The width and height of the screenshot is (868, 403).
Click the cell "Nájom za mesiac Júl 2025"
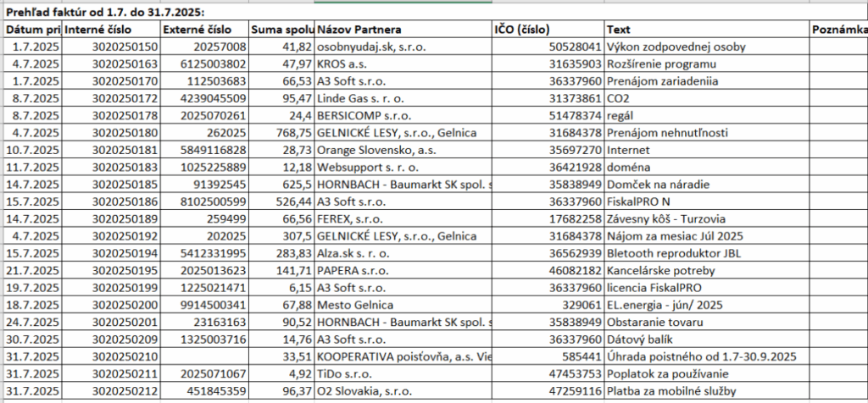pos(707,236)
